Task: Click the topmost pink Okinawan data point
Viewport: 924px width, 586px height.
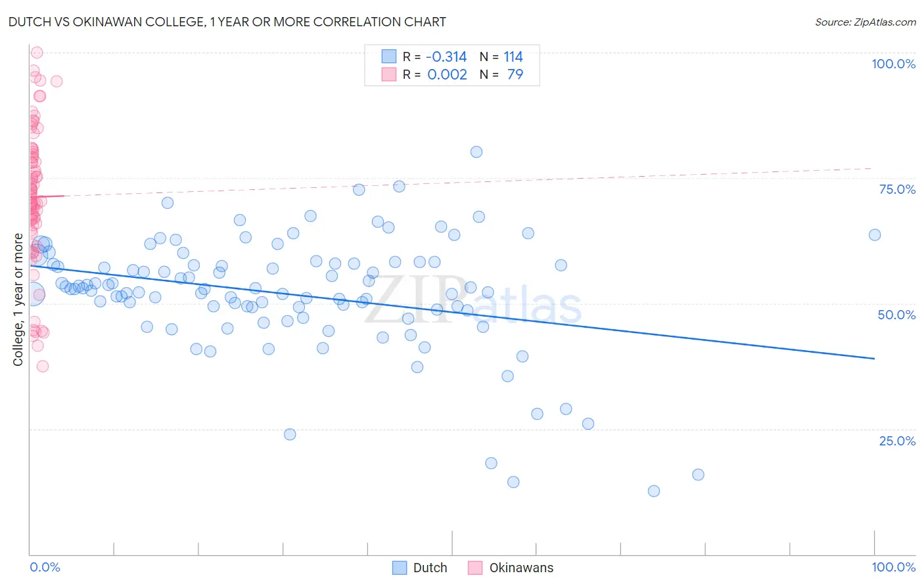Action: click(37, 53)
